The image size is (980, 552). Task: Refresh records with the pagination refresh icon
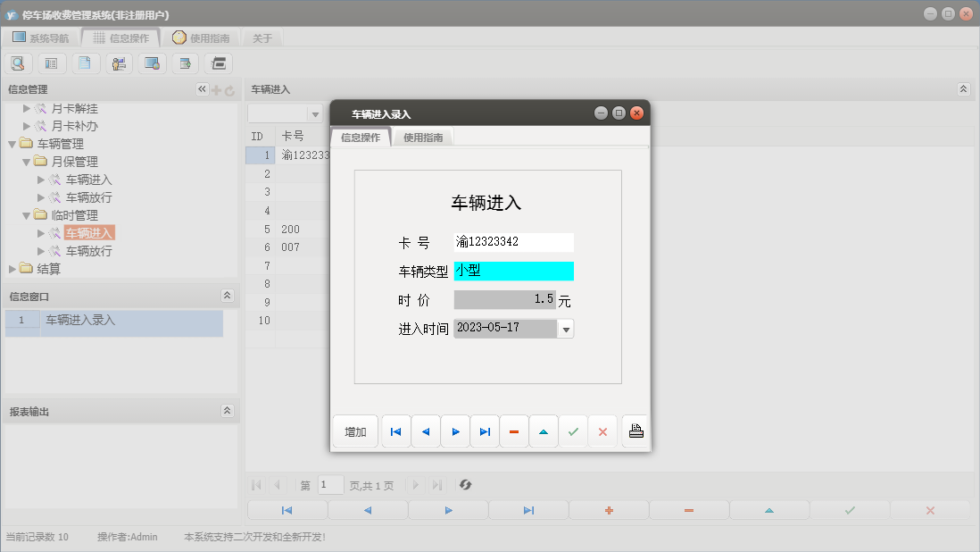tap(464, 485)
